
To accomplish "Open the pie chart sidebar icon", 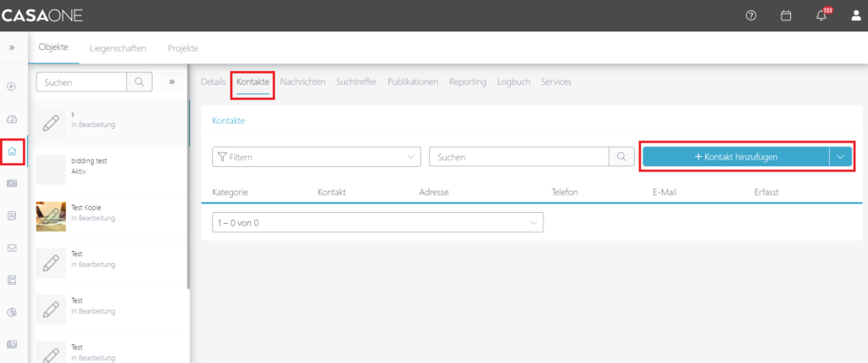I will click(x=12, y=312).
